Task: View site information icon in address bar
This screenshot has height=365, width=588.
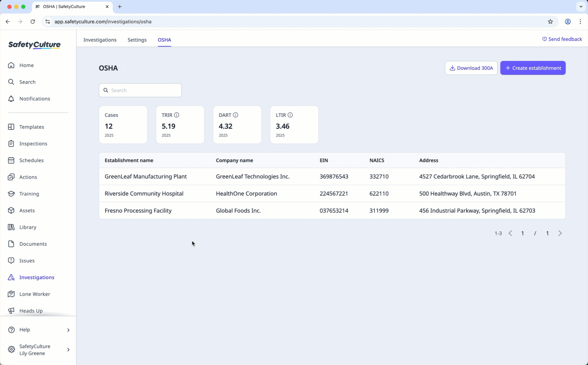Action: [48, 22]
